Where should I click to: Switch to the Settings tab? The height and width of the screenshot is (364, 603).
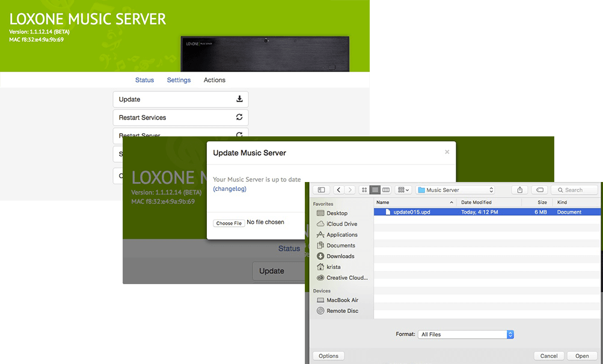coord(179,80)
